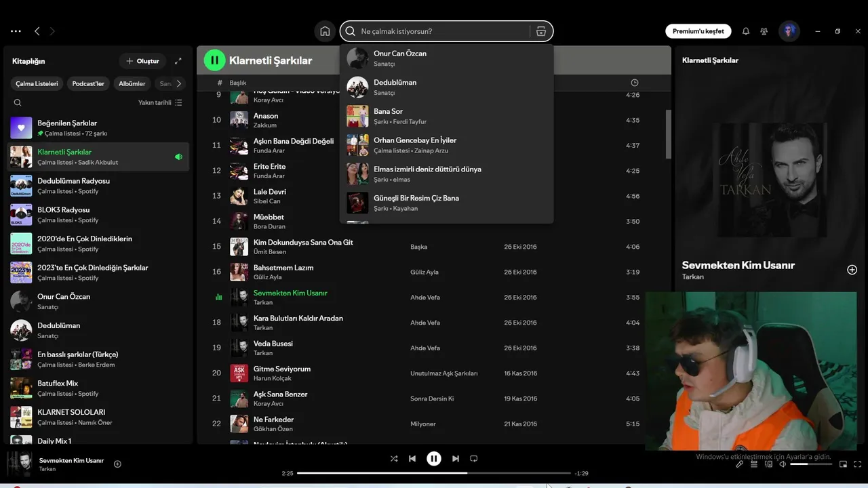Show more filter chips with arrow

click(x=178, y=83)
